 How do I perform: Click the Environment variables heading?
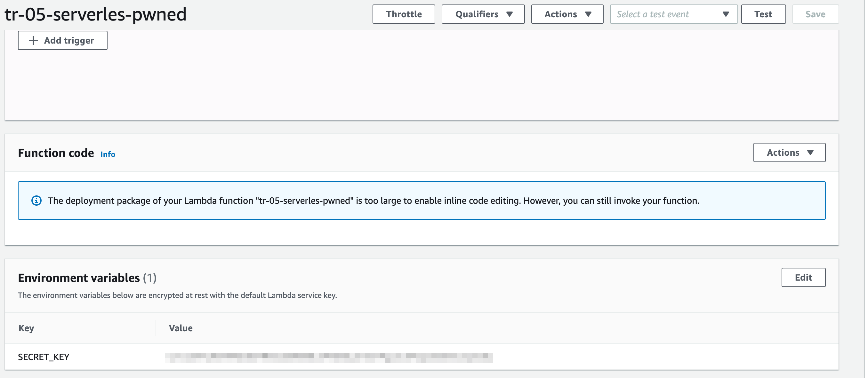87,278
